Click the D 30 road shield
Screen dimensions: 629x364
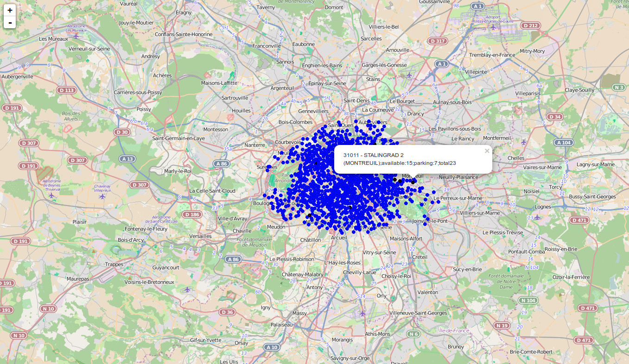[x=122, y=132]
